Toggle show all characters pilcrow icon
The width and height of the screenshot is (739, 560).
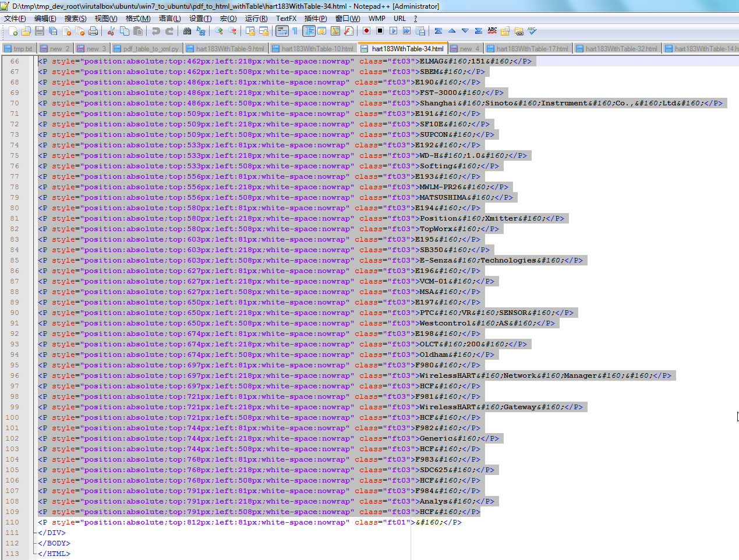pyautogui.click(x=295, y=31)
